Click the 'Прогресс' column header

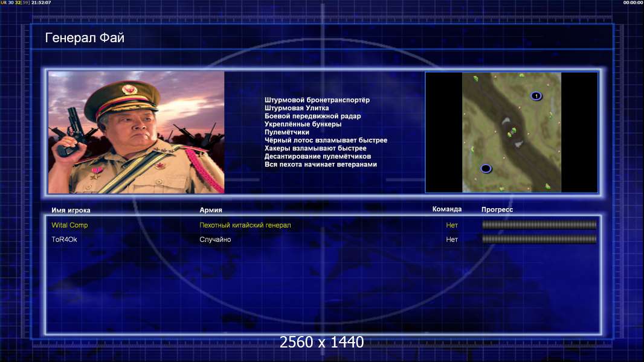tap(497, 209)
